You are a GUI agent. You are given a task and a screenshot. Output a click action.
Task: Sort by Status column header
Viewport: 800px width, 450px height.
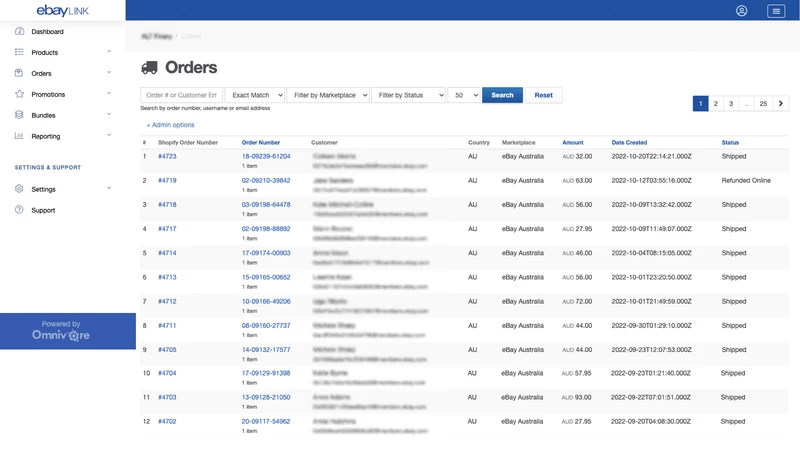pos(730,142)
